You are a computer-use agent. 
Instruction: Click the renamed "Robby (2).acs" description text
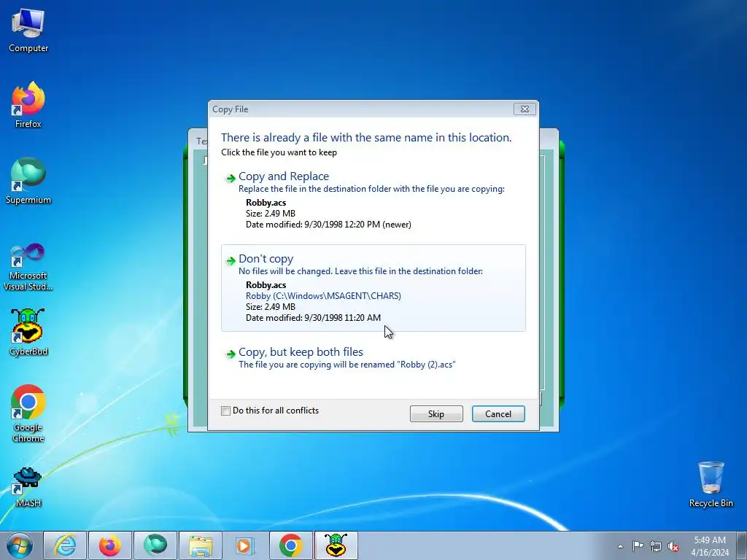coord(347,365)
